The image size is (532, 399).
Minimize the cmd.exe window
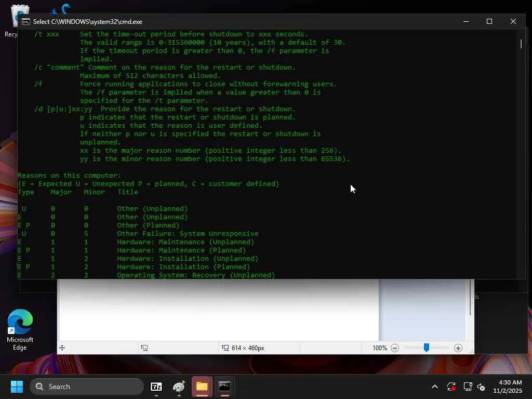click(466, 22)
